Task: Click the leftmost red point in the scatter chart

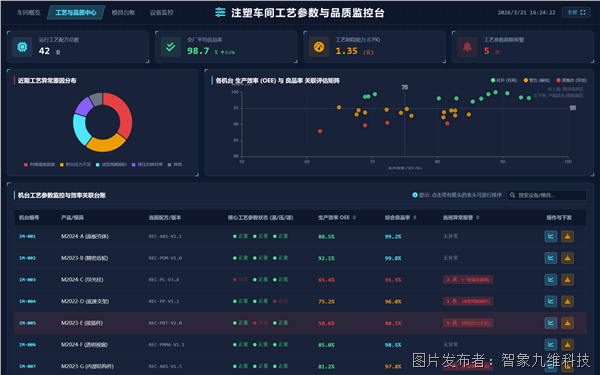Action: coord(320,131)
